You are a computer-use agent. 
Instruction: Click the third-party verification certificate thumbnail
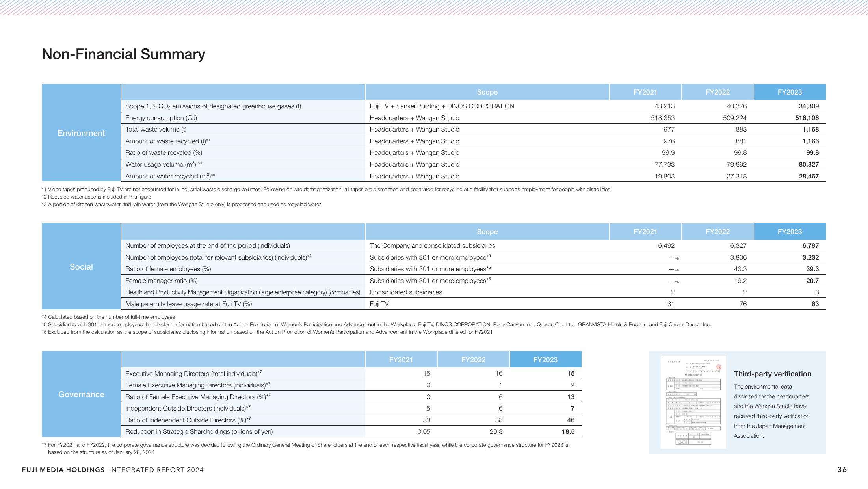coord(693,402)
